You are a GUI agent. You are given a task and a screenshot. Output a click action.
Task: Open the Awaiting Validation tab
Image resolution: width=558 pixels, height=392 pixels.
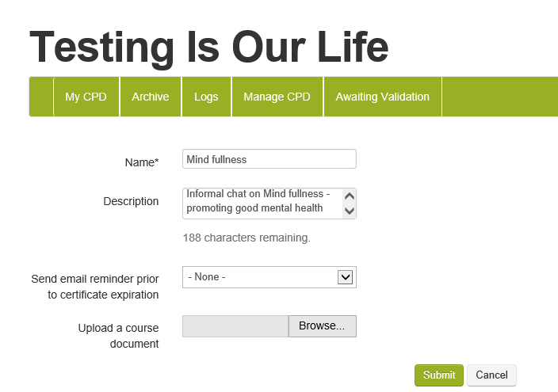pyautogui.click(x=382, y=97)
